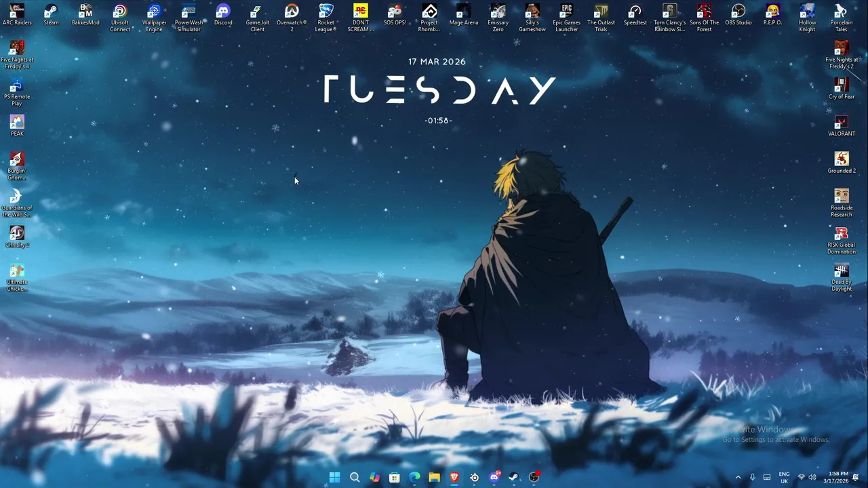This screenshot has width=868, height=488.
Task: Open the Speedtest desktop shortcut
Action: [635, 15]
